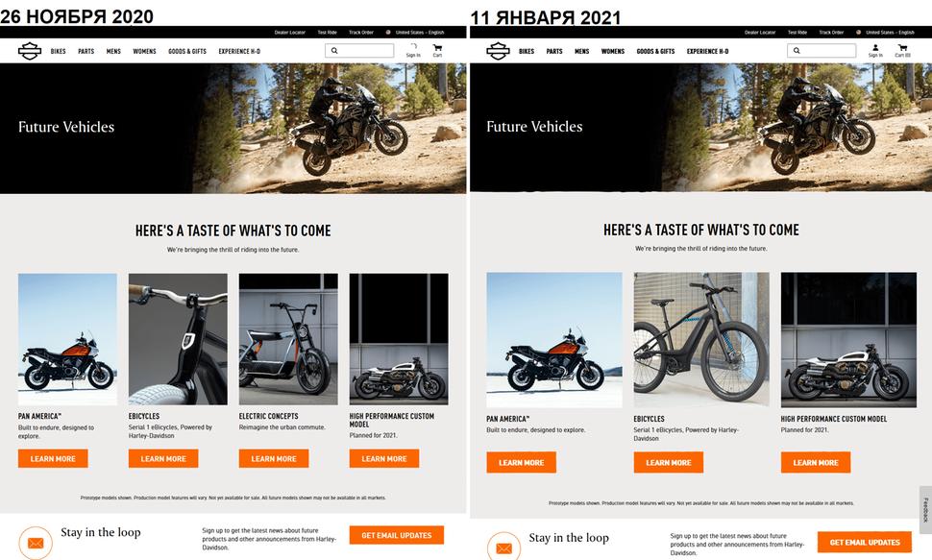Click the search field in the 2020 page
Image resolution: width=932 pixels, height=560 pixels.
tap(359, 51)
